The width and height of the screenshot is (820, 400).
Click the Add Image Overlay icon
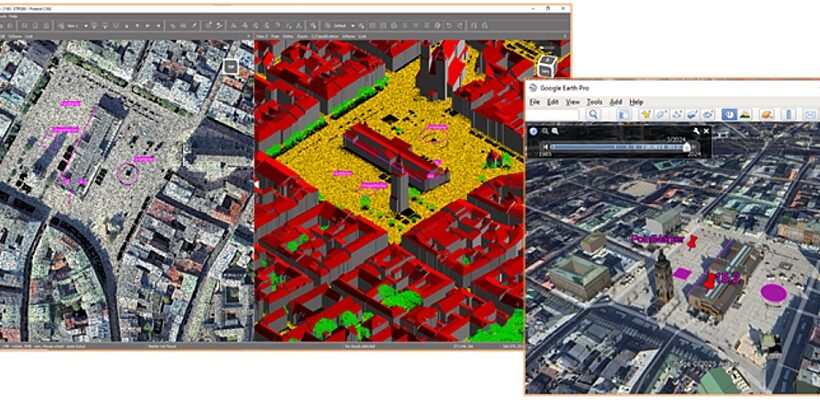694,115
